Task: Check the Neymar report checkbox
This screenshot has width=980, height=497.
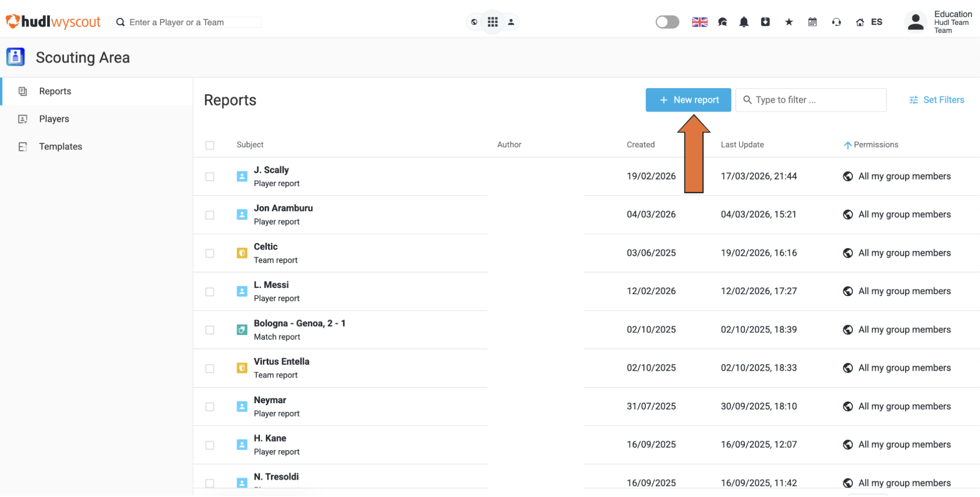Action: pos(210,407)
